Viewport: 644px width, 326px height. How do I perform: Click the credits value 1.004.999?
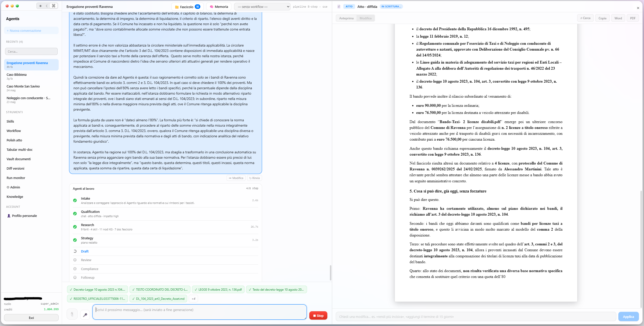[51, 309]
